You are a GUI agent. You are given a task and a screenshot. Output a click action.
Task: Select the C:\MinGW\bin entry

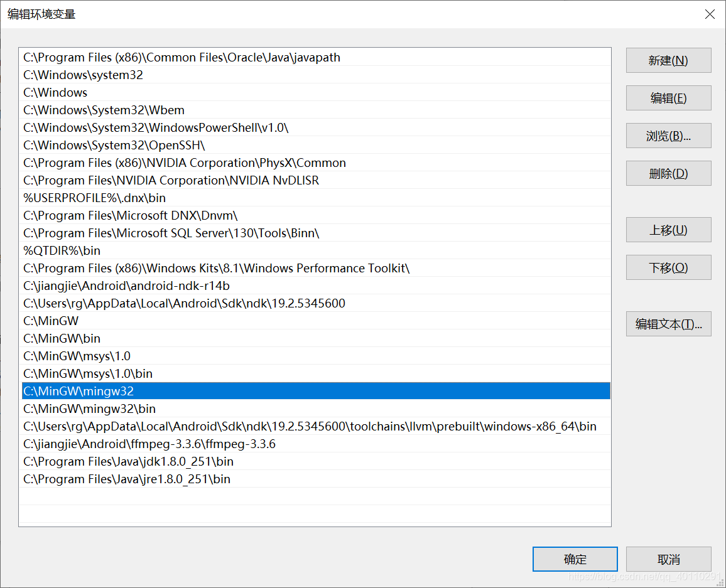click(x=316, y=339)
